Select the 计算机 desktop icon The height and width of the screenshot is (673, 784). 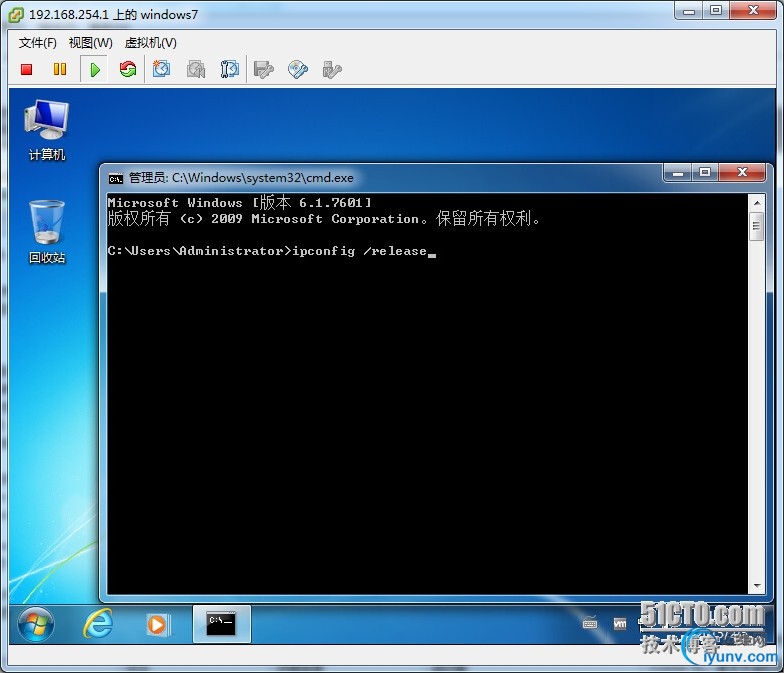[46, 130]
